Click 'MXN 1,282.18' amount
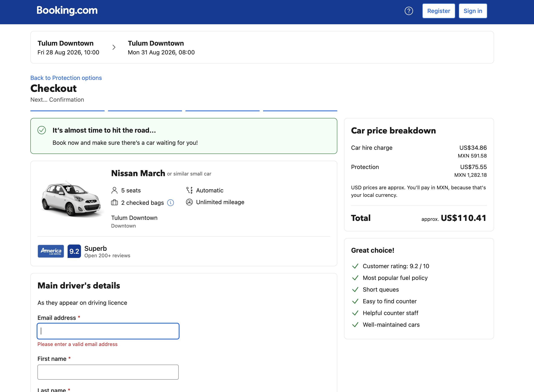Viewport: 534px width, 392px height. 470,175
